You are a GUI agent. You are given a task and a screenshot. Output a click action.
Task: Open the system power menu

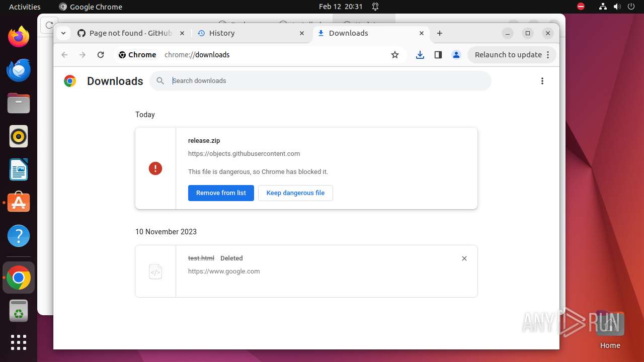click(x=631, y=7)
